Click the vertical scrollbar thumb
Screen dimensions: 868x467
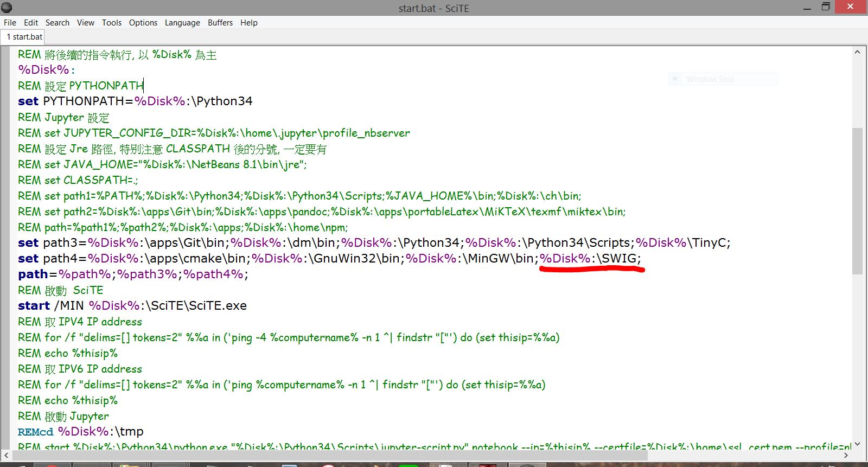pyautogui.click(x=857, y=201)
